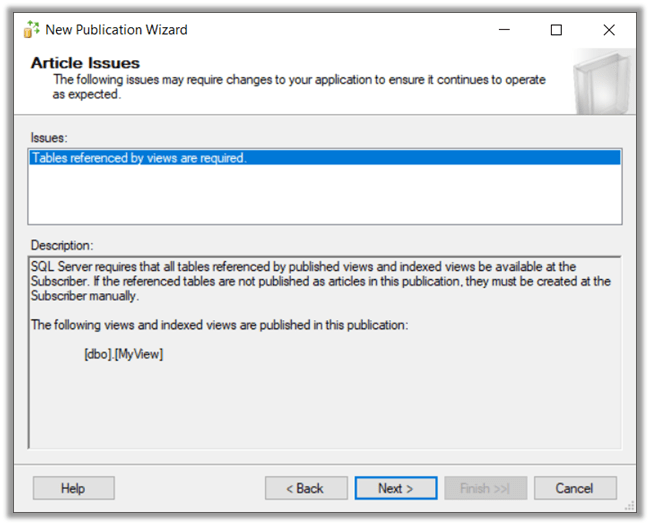Image resolution: width=650 pixels, height=525 pixels.
Task: Select the 'Tables referenced by views are required' issue
Action: coord(325,158)
